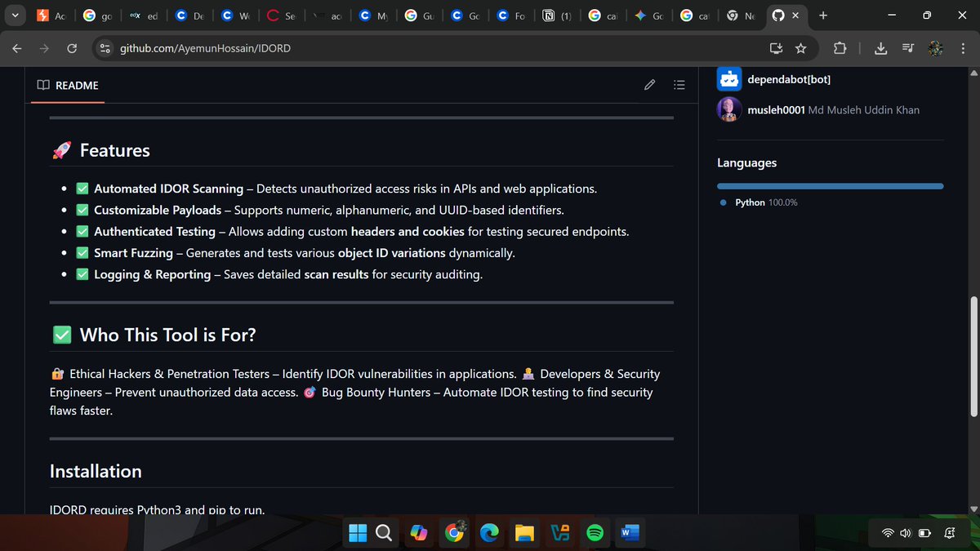
Task: Open the README outline icon
Action: tap(679, 85)
